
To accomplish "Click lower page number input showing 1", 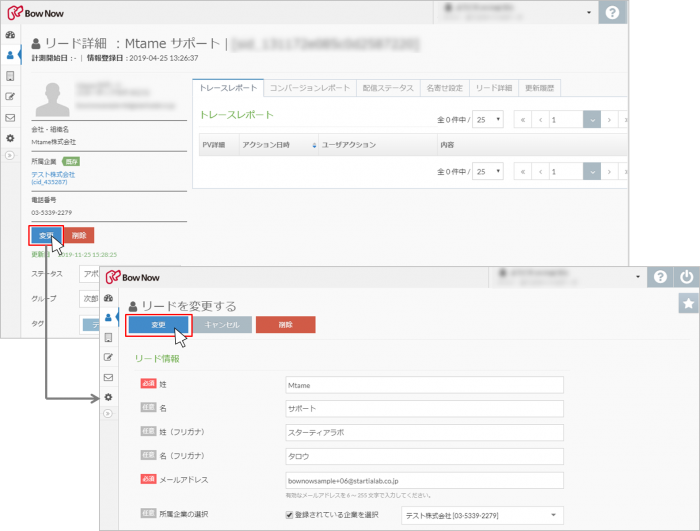I will (566, 171).
